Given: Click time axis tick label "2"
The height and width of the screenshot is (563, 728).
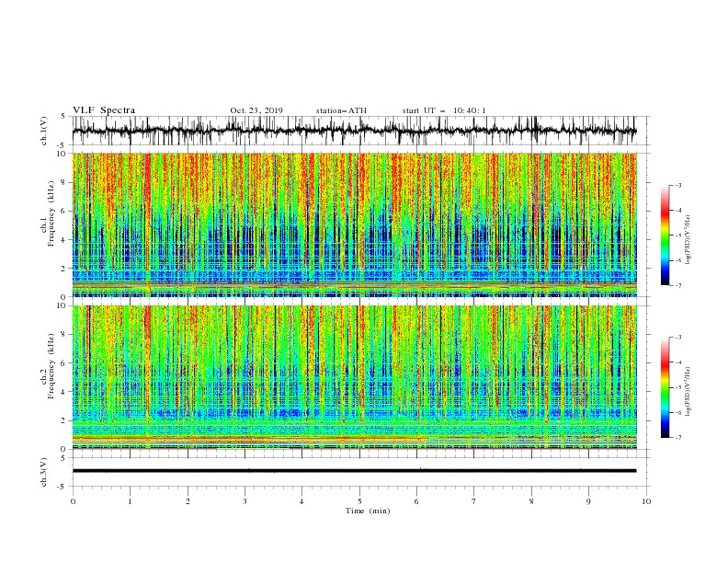Looking at the screenshot, I should [x=188, y=501].
